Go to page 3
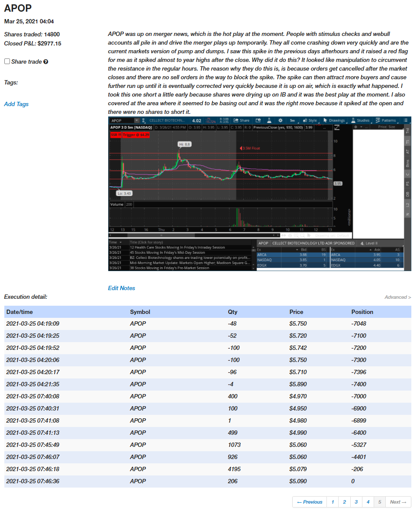420x514 pixels. 356,502
